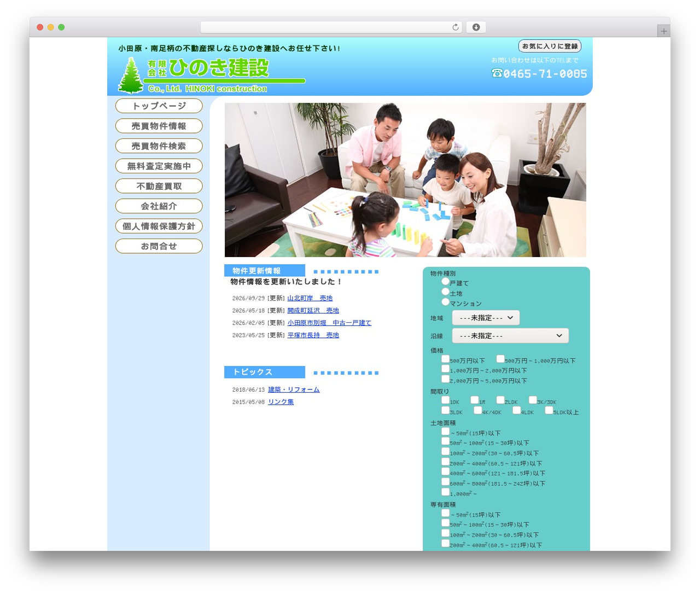Open a new tab with plus button
The width and height of the screenshot is (700, 593).
[664, 31]
